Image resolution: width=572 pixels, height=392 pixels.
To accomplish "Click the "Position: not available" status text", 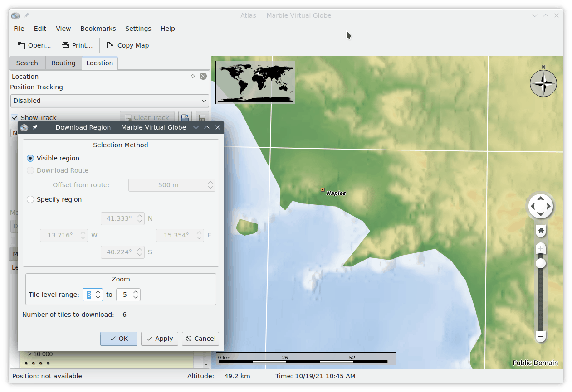I will tap(47, 376).
